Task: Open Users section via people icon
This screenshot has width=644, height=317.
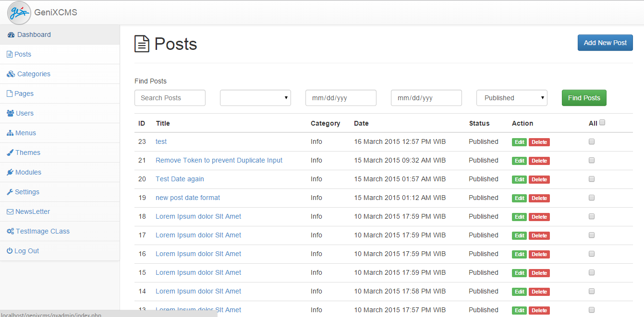Action: pyautogui.click(x=10, y=113)
